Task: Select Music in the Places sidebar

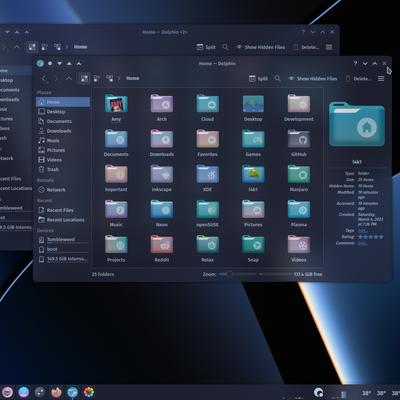Action: [63, 141]
